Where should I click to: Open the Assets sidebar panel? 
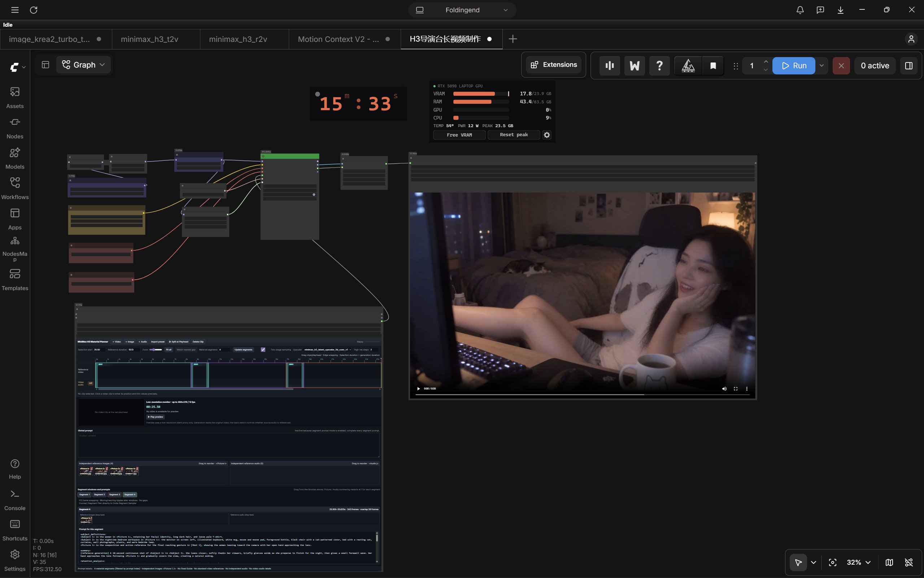[15, 98]
